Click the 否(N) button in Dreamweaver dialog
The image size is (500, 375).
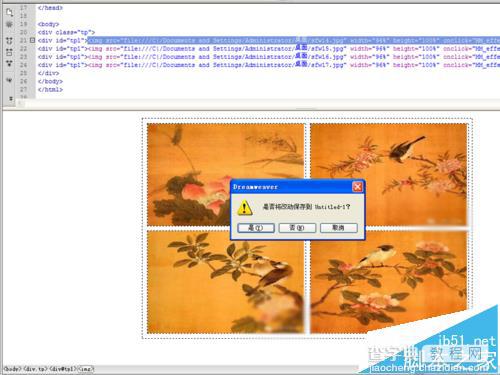297,228
